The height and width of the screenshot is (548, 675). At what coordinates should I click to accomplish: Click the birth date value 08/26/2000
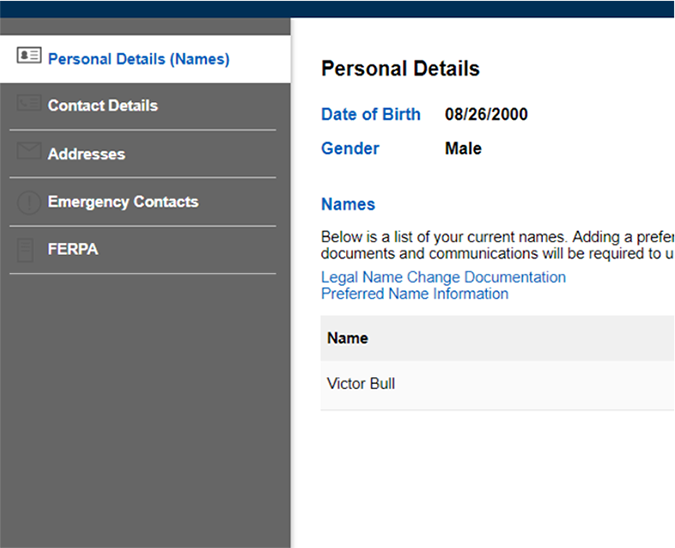click(x=486, y=115)
